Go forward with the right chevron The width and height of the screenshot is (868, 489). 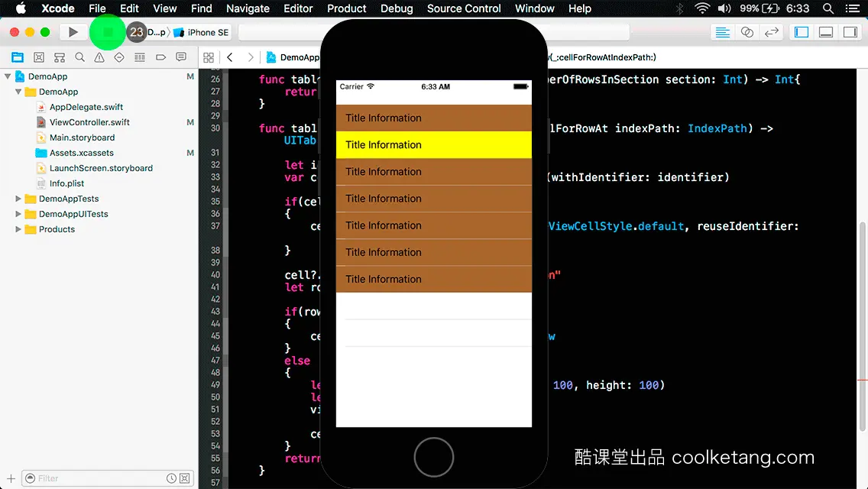250,57
